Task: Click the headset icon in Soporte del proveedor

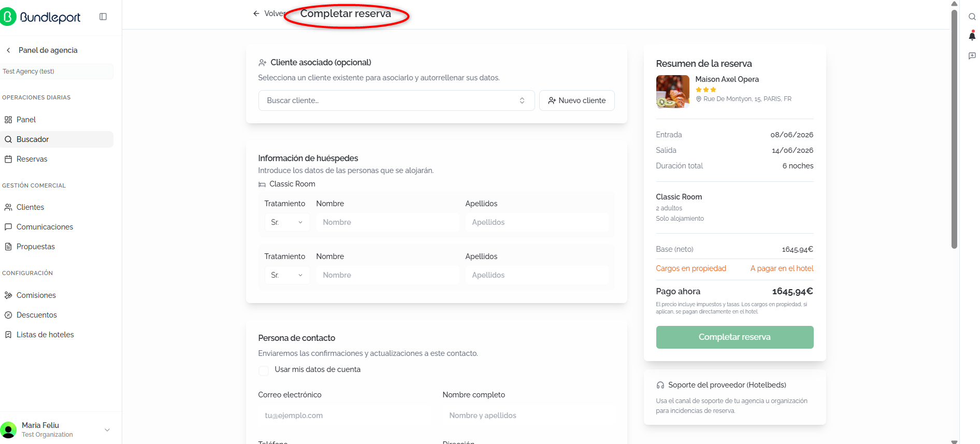Action: (x=660, y=385)
